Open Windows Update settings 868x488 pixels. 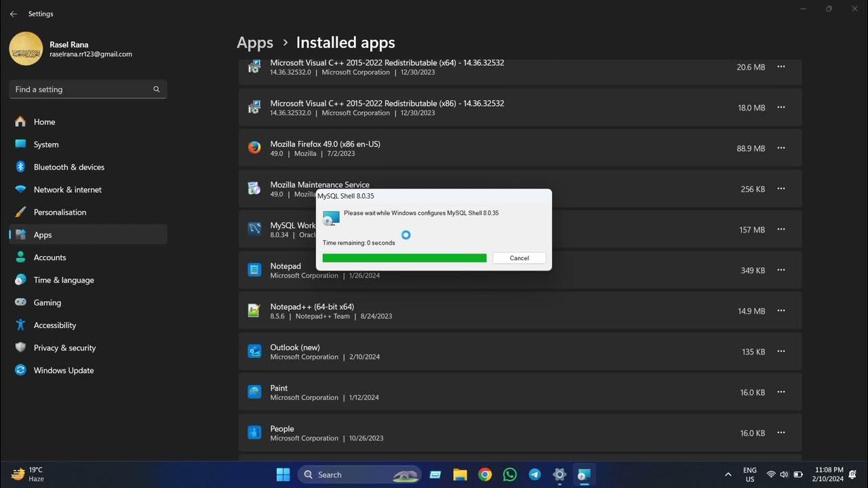[88, 370]
